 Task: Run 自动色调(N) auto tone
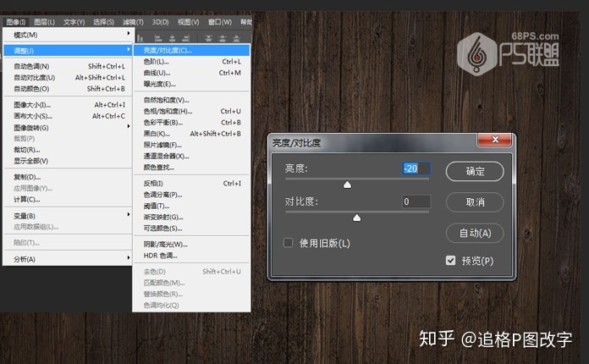click(68, 67)
